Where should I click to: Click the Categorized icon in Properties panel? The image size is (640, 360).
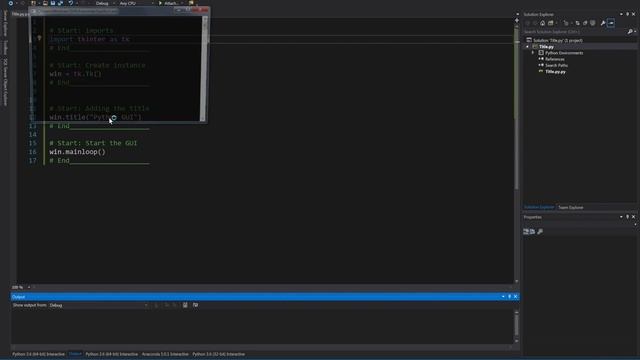[x=526, y=231]
